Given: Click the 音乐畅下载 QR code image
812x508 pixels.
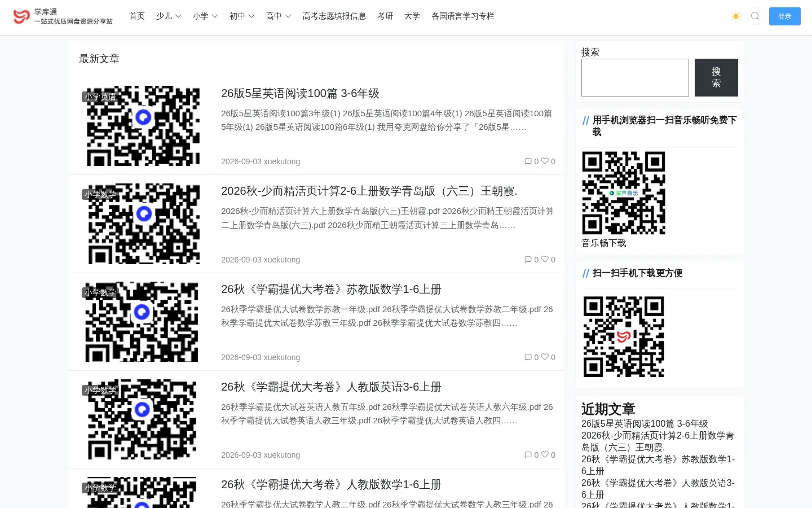Looking at the screenshot, I should pyautogui.click(x=624, y=193).
